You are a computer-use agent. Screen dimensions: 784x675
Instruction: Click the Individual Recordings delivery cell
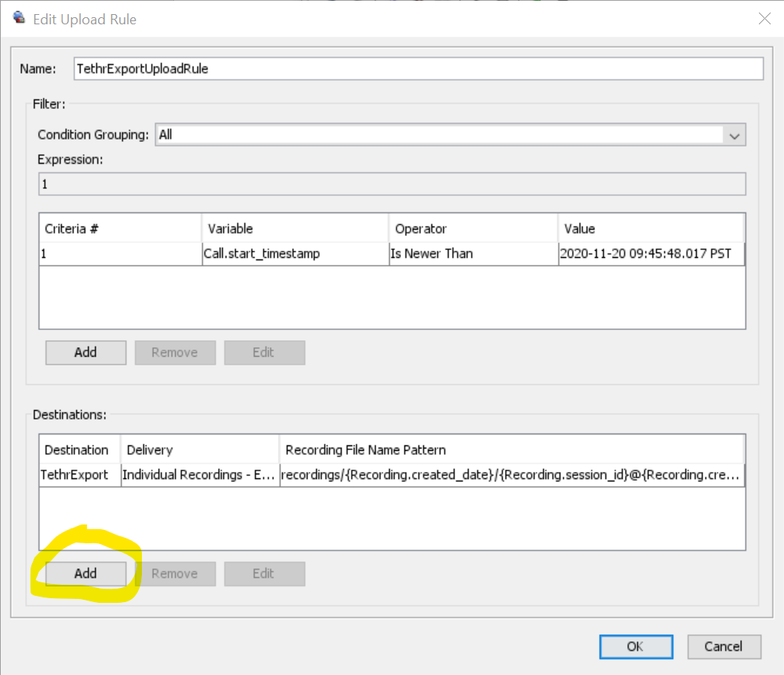200,474
